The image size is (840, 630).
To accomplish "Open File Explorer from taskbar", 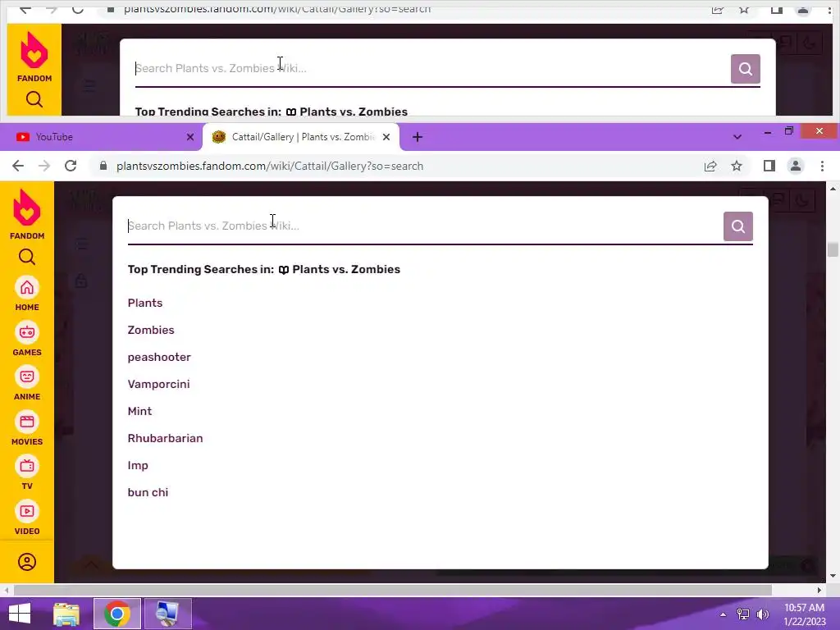I will pos(66,614).
